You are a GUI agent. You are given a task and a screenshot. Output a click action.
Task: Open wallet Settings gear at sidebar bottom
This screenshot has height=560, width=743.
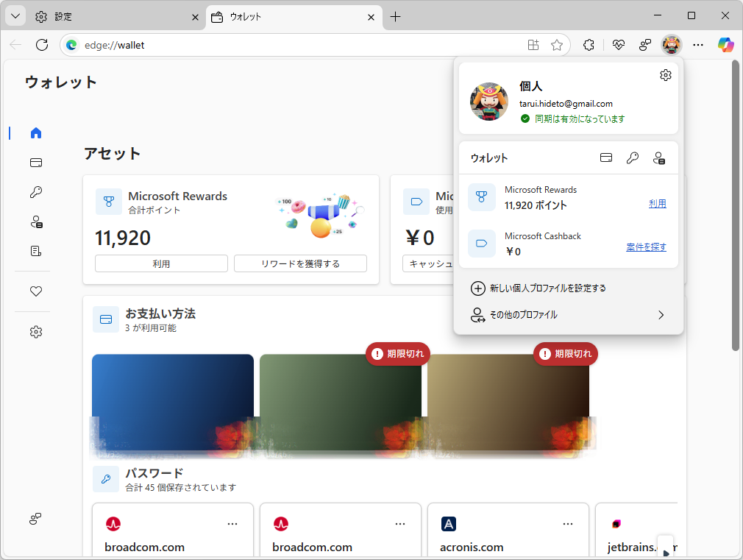[x=35, y=332]
